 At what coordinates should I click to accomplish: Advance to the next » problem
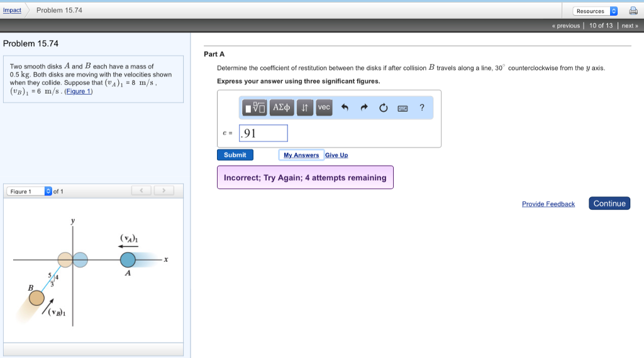(x=630, y=26)
